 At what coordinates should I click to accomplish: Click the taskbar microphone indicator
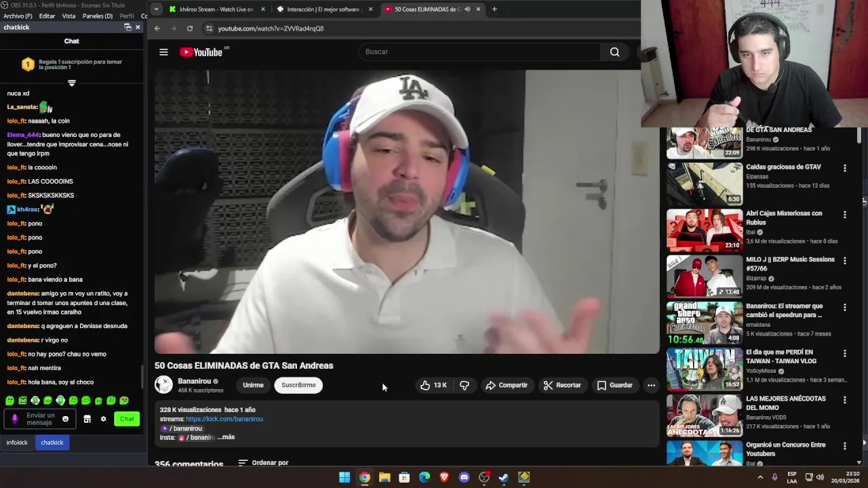coord(775,477)
